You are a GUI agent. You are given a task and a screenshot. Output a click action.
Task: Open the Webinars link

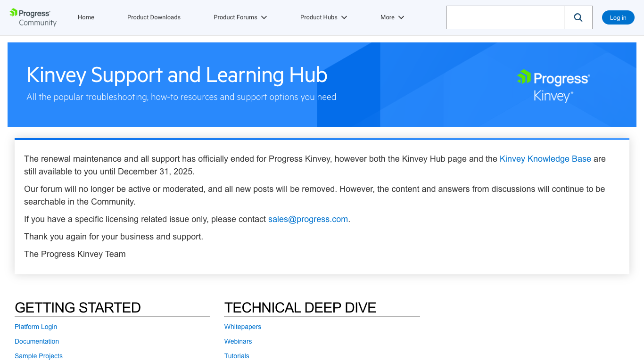pyautogui.click(x=238, y=341)
